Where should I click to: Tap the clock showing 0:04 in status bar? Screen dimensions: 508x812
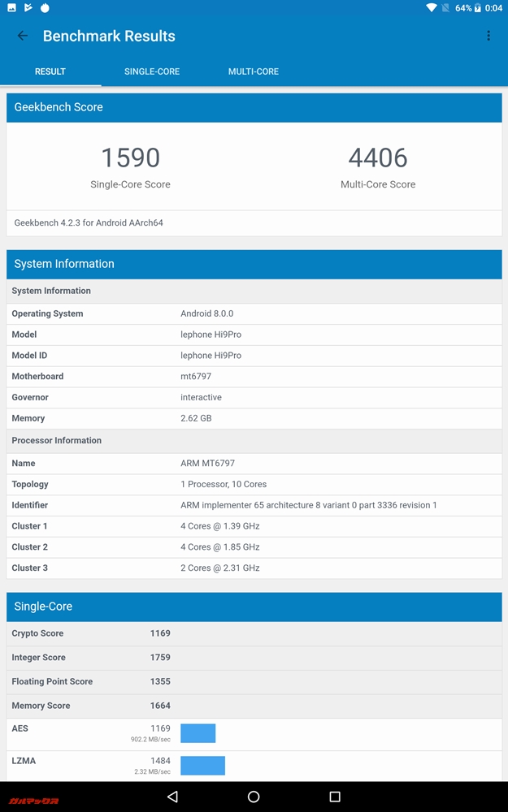pyautogui.click(x=494, y=7)
